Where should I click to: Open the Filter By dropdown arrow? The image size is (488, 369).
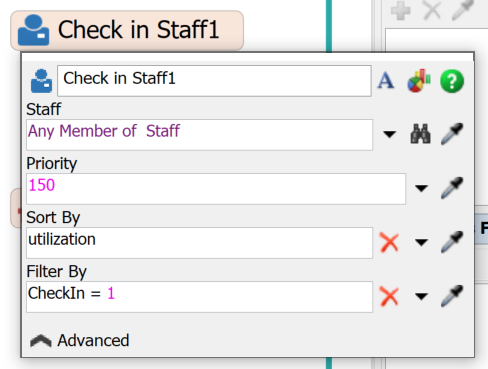tap(421, 296)
